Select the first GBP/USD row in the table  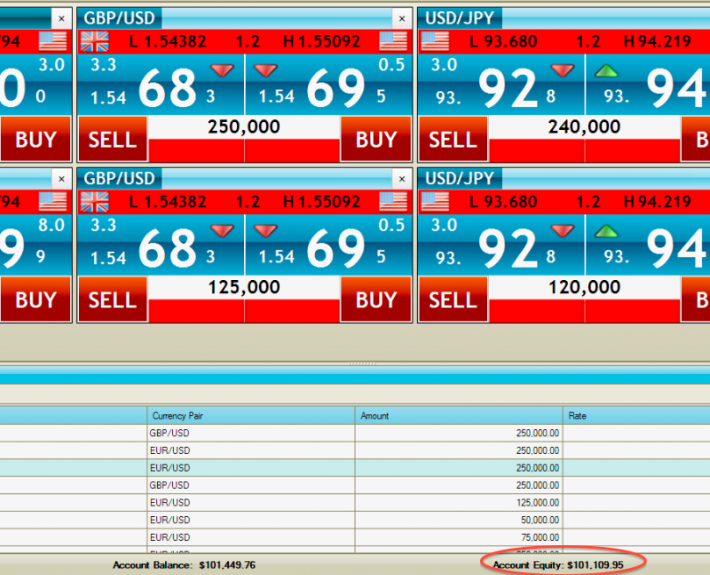tap(250, 433)
